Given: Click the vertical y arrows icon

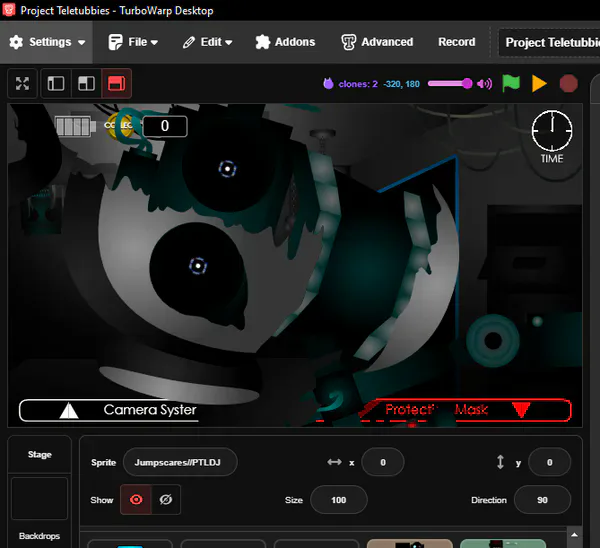Looking at the screenshot, I should click(x=500, y=462).
